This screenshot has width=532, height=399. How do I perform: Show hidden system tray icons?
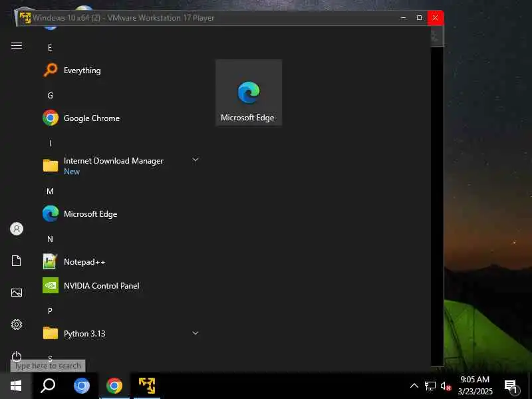[x=414, y=386]
